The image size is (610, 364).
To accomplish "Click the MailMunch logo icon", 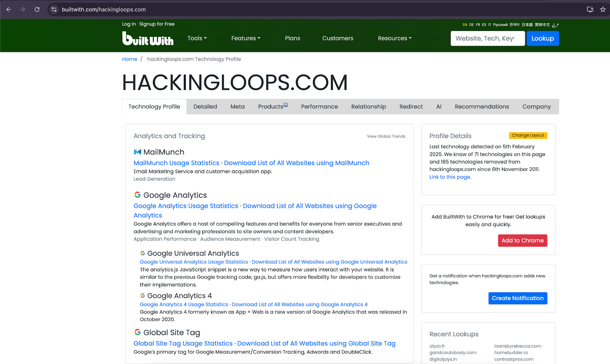I will click(x=138, y=152).
